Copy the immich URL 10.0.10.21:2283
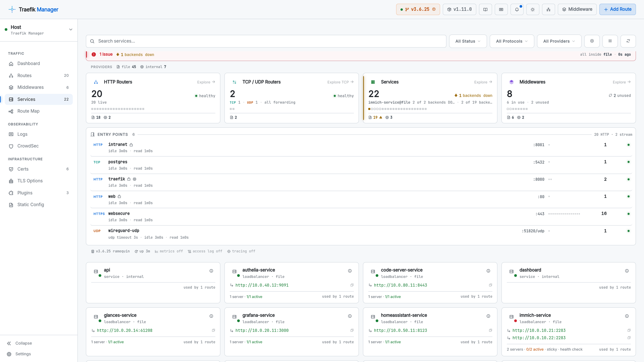Viewport: 644px width, 362px height. tap(629, 330)
